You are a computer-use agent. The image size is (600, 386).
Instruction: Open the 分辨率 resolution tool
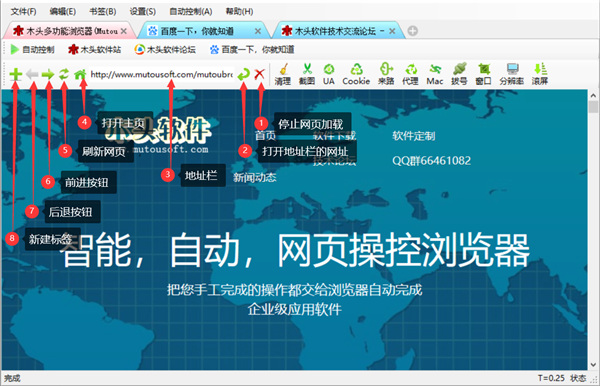coord(511,74)
